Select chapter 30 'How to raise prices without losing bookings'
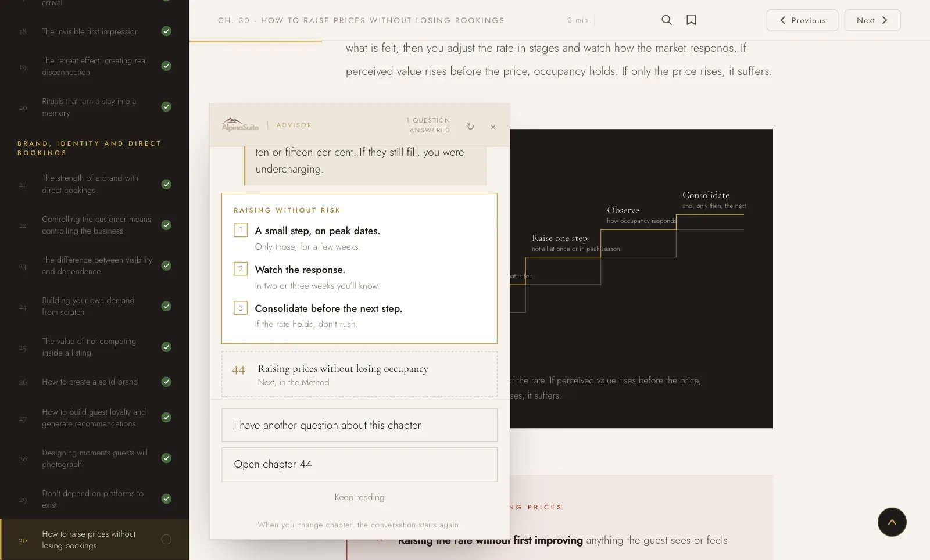 94,540
